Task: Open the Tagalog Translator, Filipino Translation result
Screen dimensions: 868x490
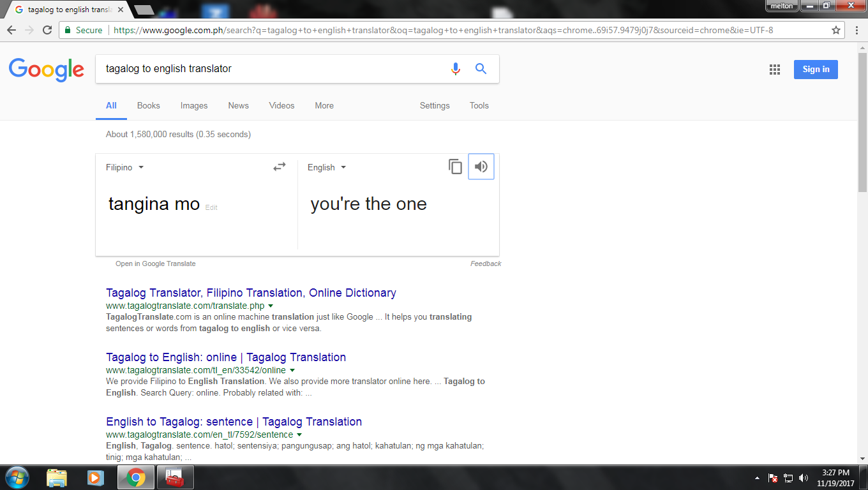Action: pos(251,293)
